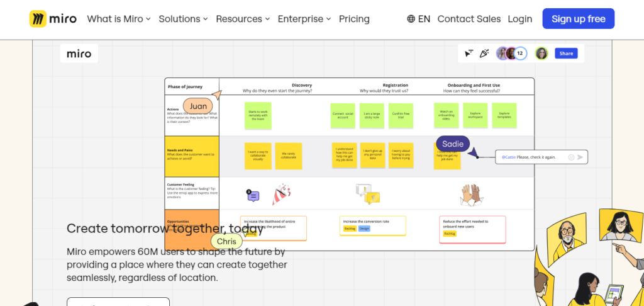Click the Miro logo in the navigation bar
This screenshot has width=644, height=306.
tap(53, 19)
